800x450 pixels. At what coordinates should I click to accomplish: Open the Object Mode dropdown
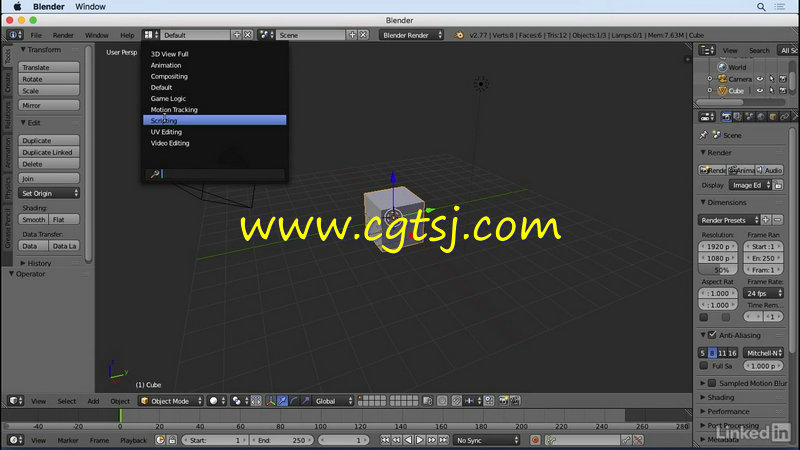coord(171,401)
